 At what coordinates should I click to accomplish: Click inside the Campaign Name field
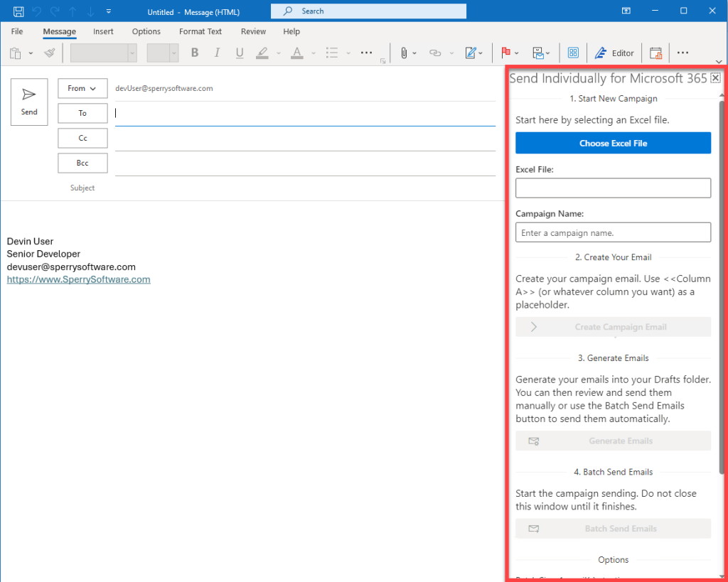[x=613, y=232]
